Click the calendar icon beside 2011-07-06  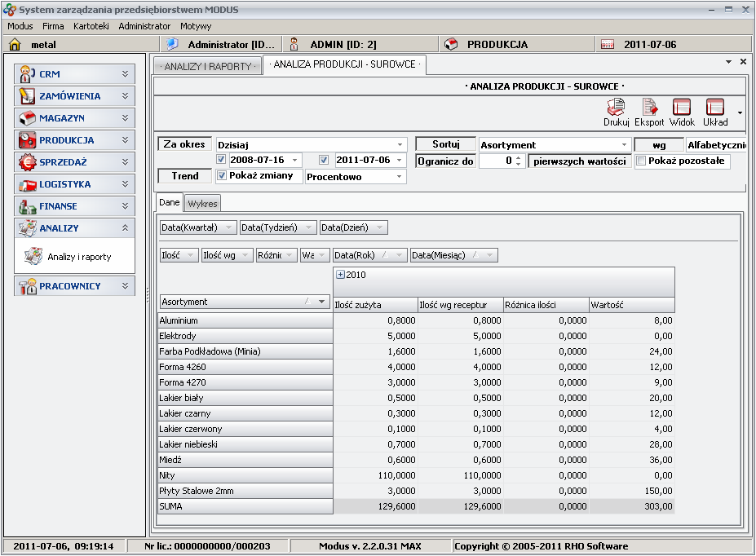click(607, 45)
